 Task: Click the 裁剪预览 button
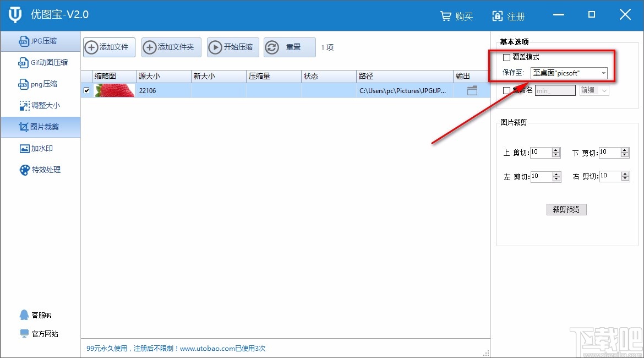coord(566,210)
